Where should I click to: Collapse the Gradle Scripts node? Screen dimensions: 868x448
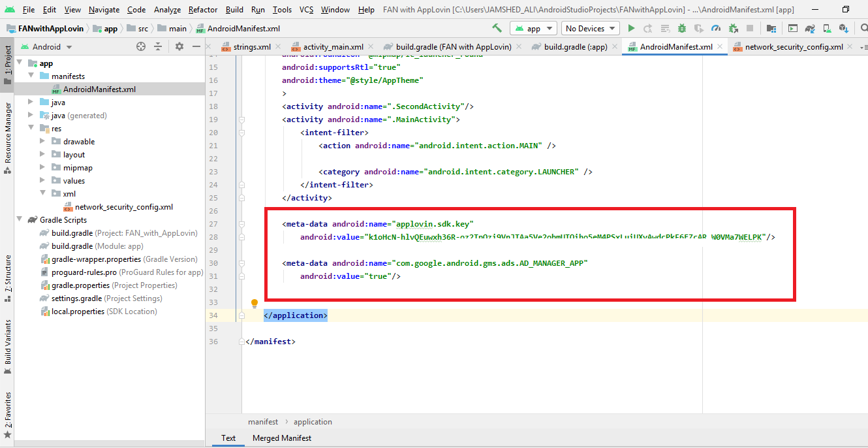point(20,220)
